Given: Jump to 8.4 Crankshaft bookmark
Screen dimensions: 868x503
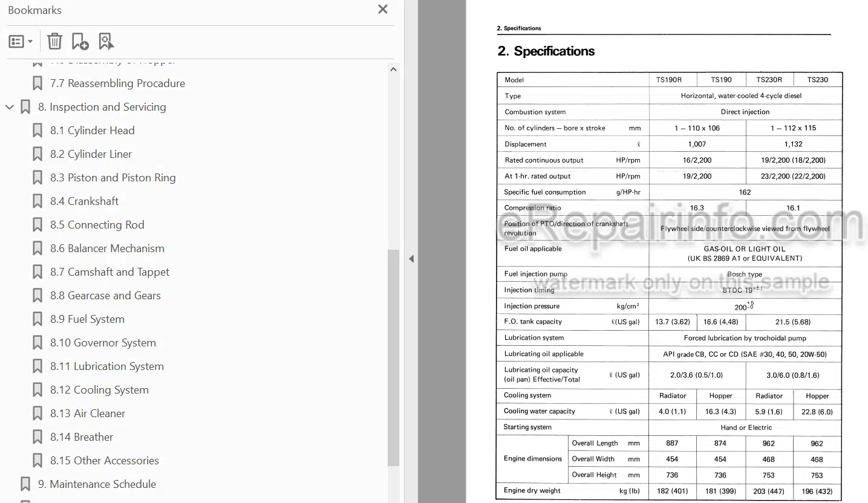Looking at the screenshot, I should coord(84,201).
